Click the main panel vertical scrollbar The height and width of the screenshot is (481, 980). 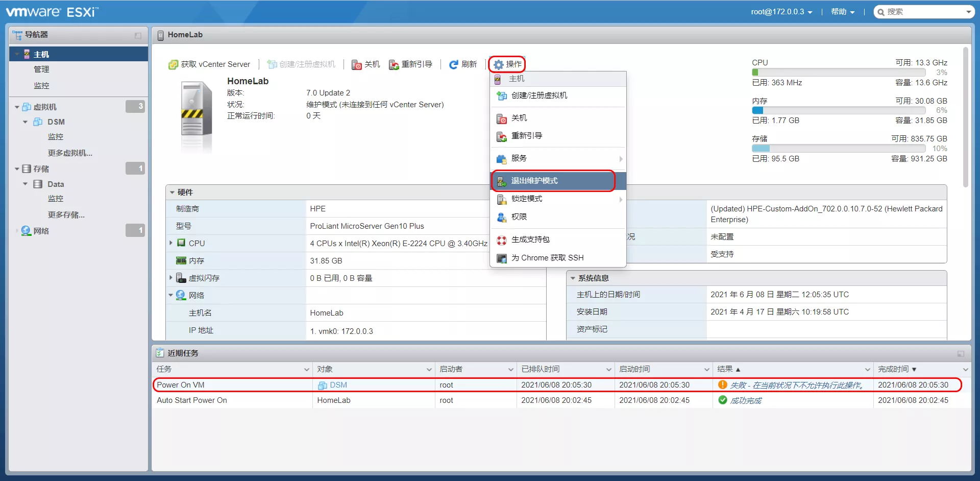pyautogui.click(x=965, y=117)
